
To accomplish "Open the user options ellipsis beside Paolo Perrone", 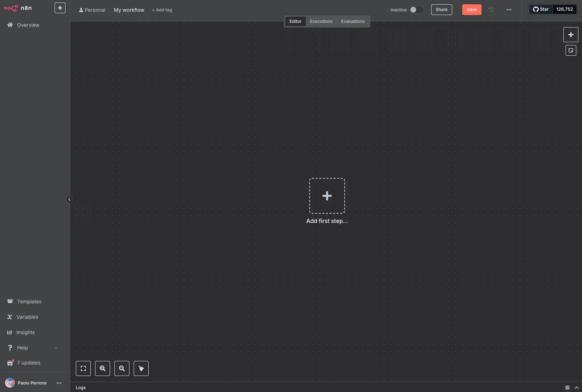I will click(x=59, y=383).
